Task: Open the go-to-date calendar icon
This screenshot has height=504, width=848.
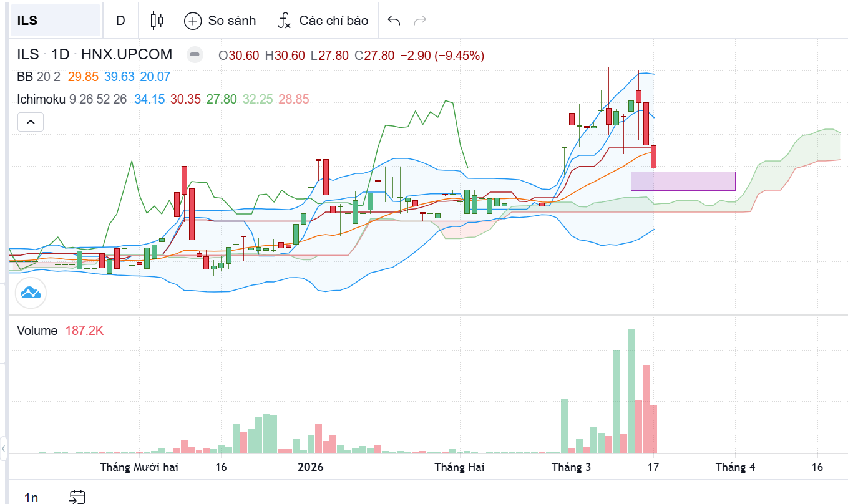Action: (77, 497)
